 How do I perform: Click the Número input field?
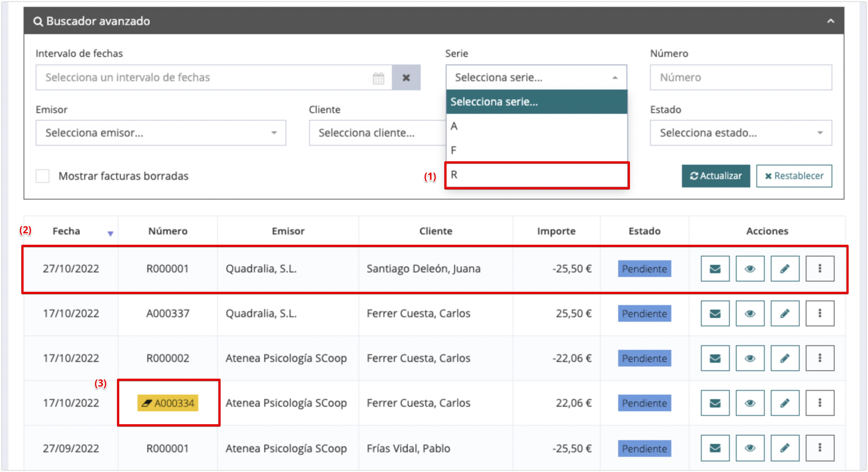pyautogui.click(x=741, y=78)
